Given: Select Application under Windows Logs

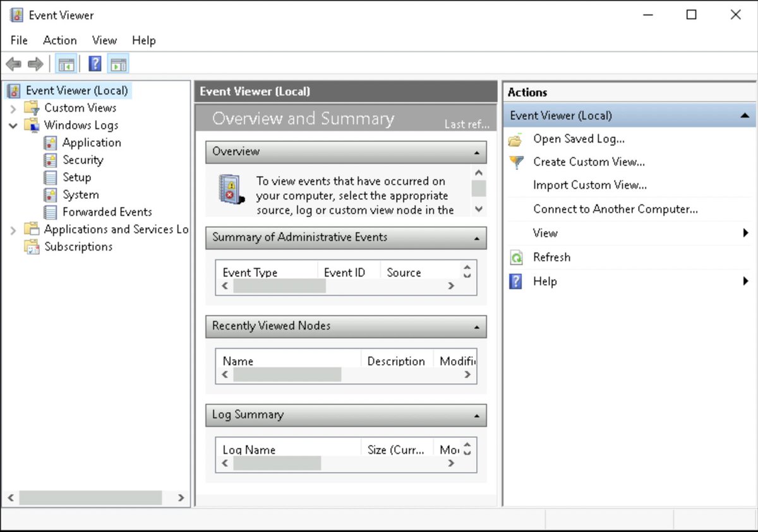Looking at the screenshot, I should 92,143.
